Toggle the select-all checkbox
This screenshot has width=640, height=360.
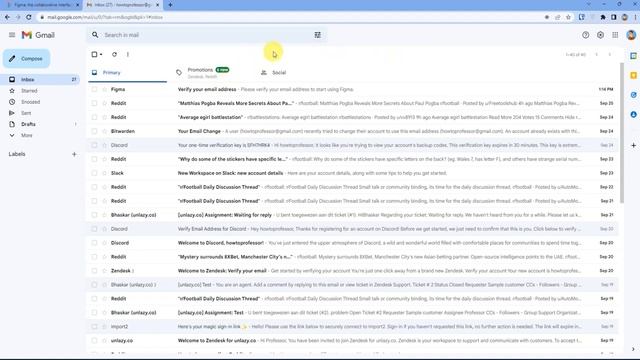click(x=94, y=54)
